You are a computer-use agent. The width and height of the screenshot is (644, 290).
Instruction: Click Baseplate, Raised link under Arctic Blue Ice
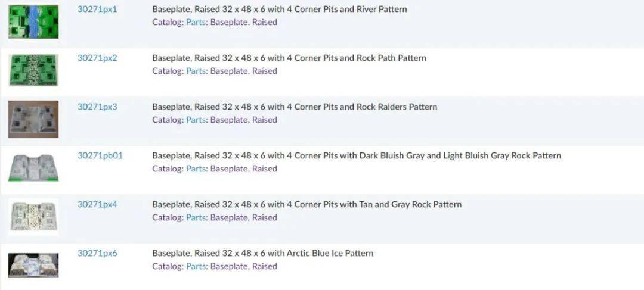pyautogui.click(x=244, y=266)
